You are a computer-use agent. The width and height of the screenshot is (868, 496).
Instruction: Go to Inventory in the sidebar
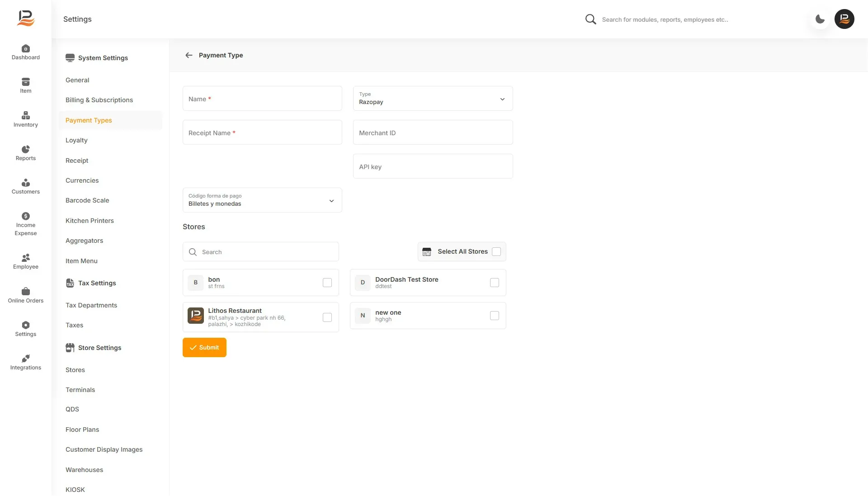(x=26, y=119)
